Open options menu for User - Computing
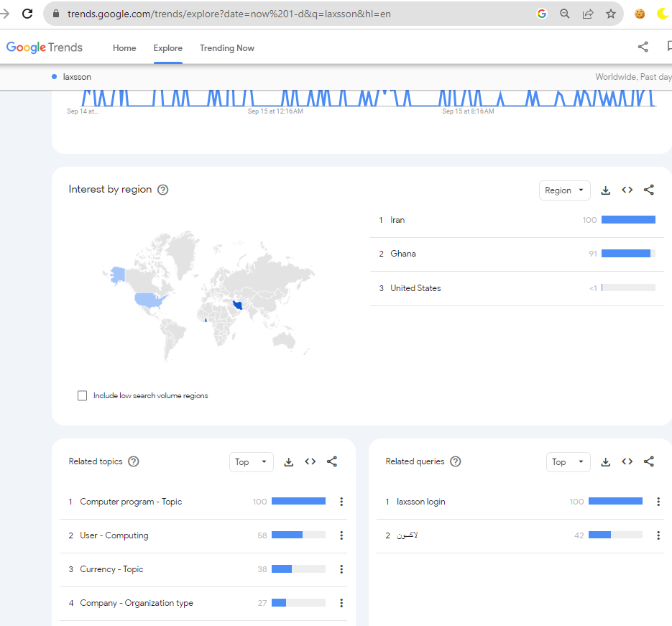 [341, 535]
